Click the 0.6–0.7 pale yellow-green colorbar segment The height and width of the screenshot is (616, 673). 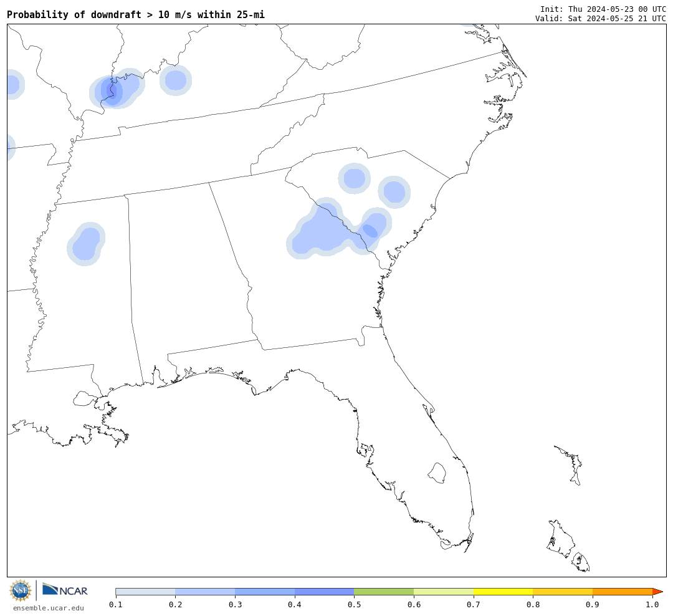click(x=444, y=592)
